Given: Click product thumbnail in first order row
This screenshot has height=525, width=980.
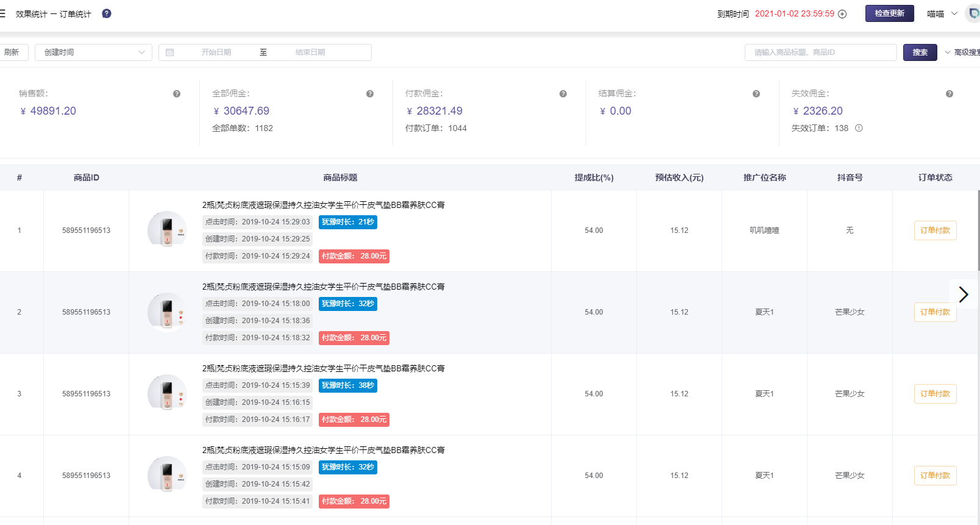Looking at the screenshot, I should click(167, 230).
